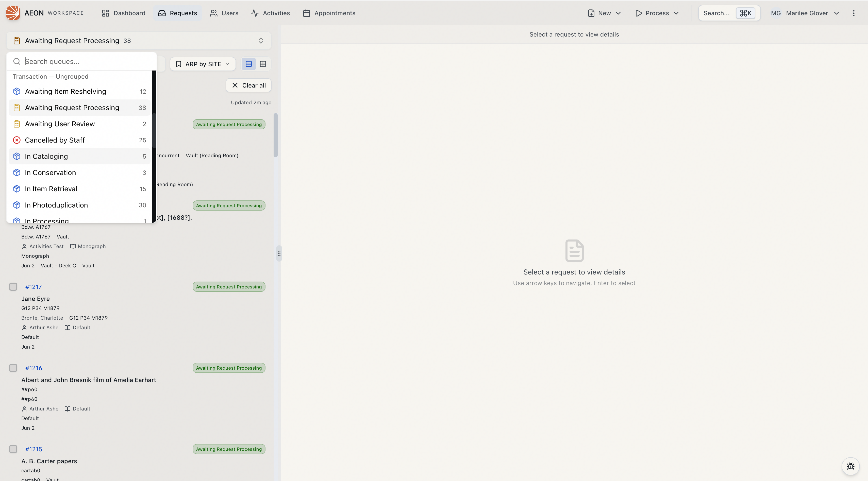Click the In Item Retrieval box icon
The width and height of the screenshot is (868, 481).
(x=16, y=189)
